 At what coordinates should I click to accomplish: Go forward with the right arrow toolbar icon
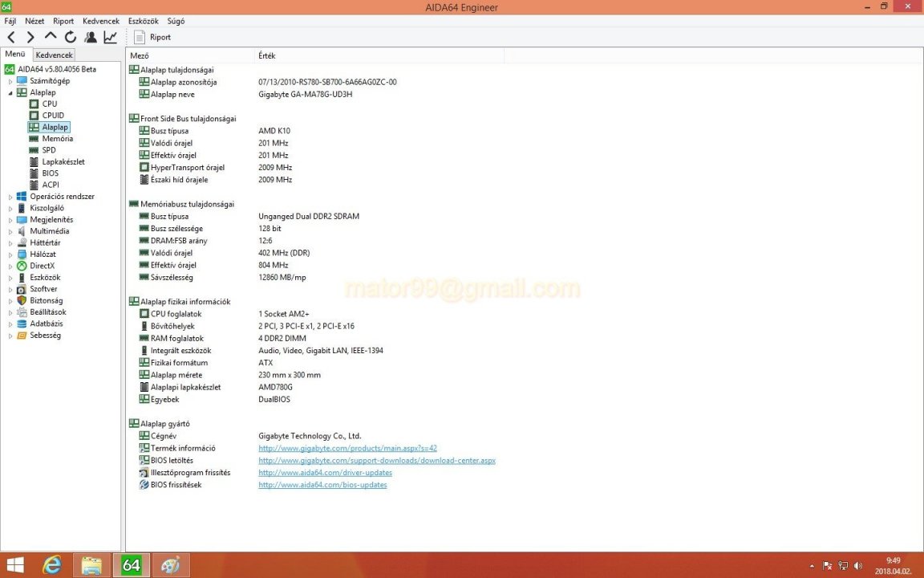(x=30, y=37)
